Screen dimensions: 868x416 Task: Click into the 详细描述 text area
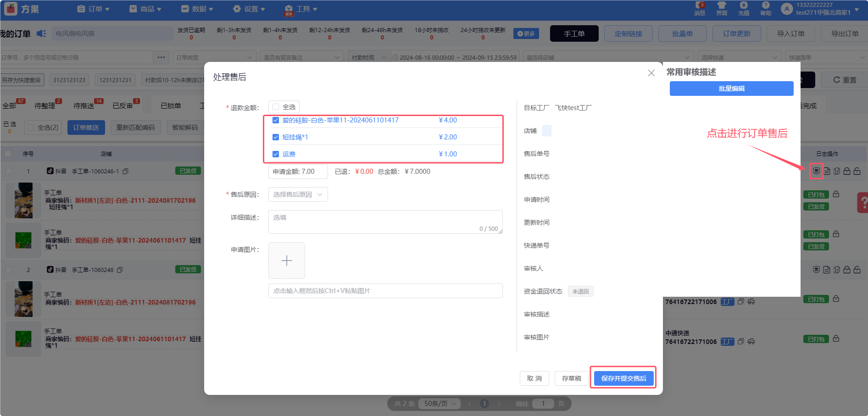coord(385,222)
